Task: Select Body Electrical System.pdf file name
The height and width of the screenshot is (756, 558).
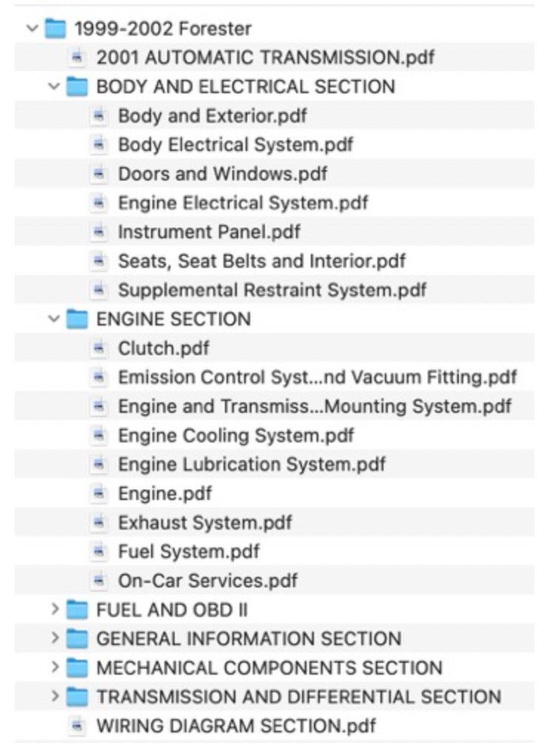Action: pos(236,145)
